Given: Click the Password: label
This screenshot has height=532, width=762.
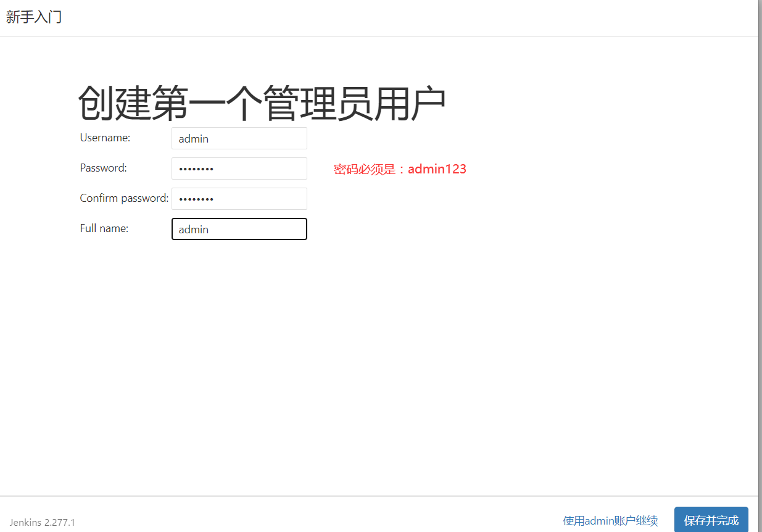Looking at the screenshot, I should point(103,167).
